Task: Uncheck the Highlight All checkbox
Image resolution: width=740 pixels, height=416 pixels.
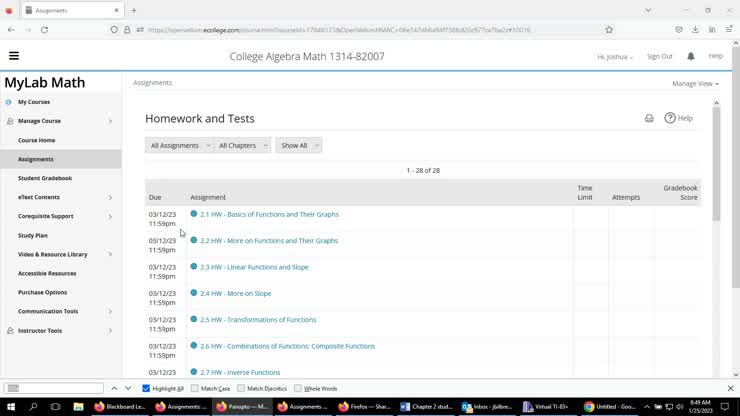Action: (x=146, y=388)
